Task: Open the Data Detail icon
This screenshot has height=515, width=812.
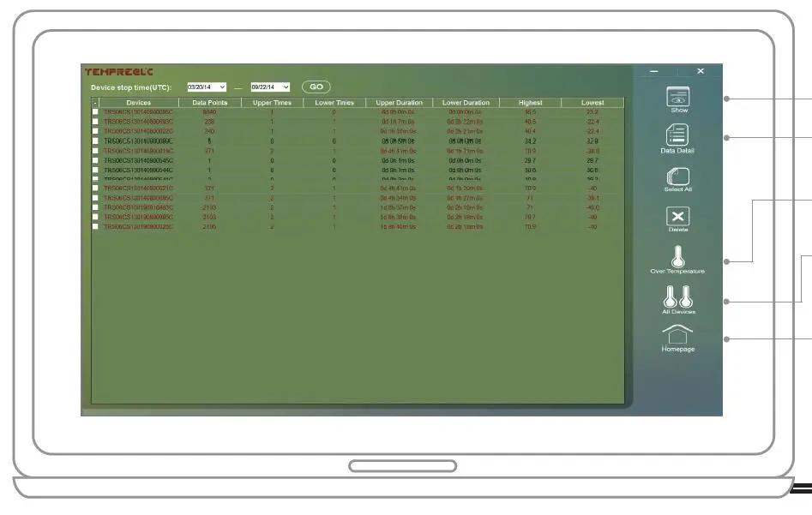Action: (x=677, y=135)
